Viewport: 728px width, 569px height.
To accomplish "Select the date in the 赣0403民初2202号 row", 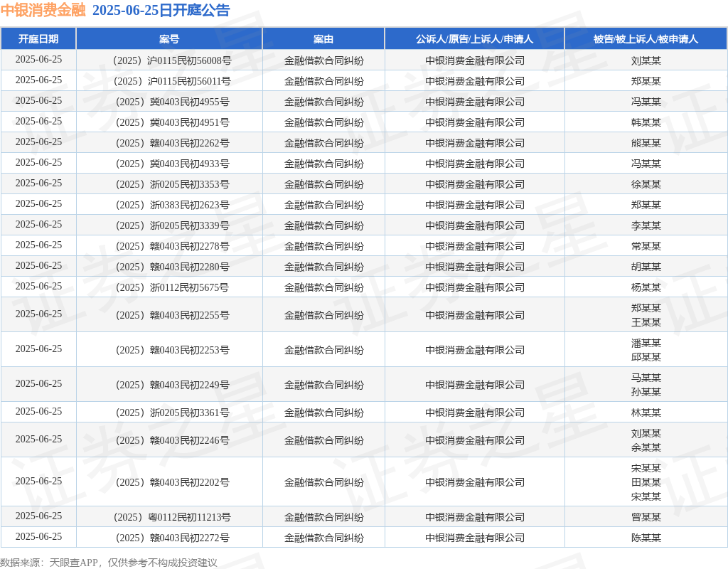I will point(38,482).
